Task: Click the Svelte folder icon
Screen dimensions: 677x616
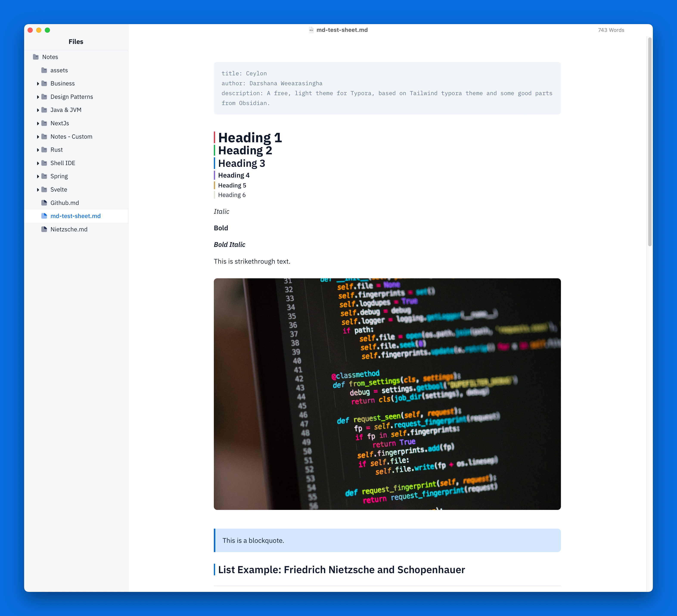Action: point(44,189)
